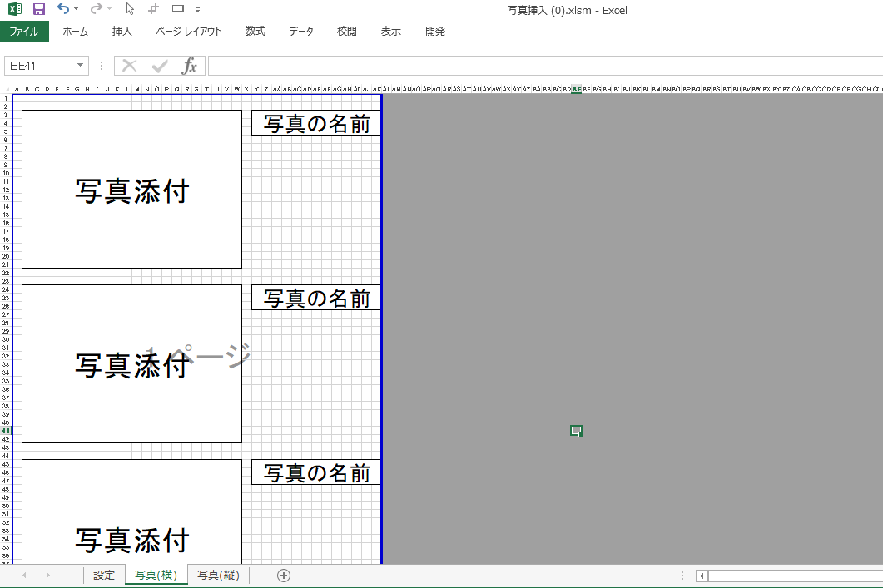The height and width of the screenshot is (588, 883).
Task: Click the rectangle shape icon in toolbar
Action: (x=178, y=9)
